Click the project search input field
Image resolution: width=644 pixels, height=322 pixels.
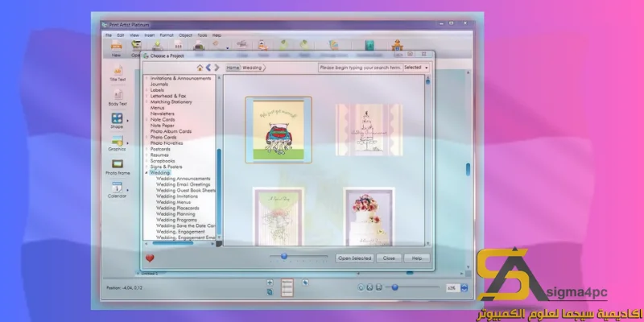coord(360,68)
